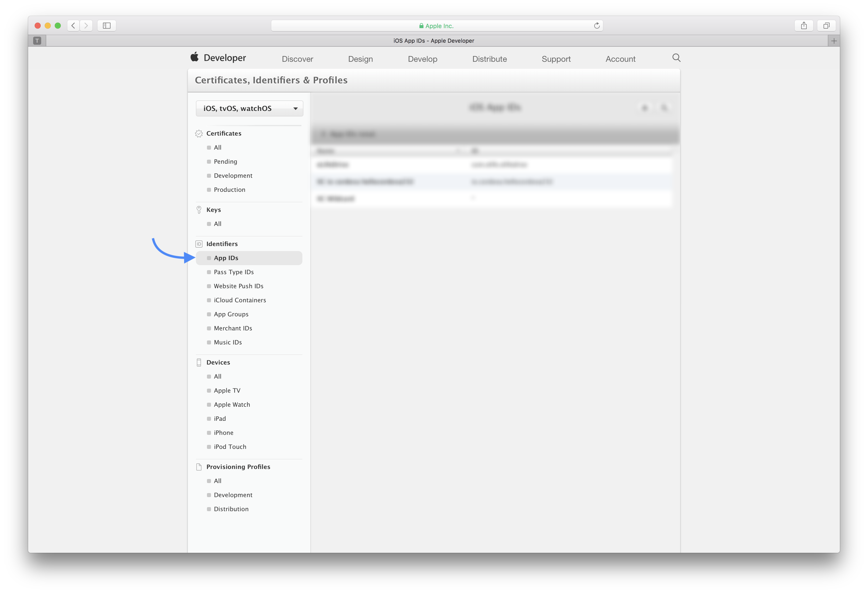
Task: Select iPod Touch devices
Action: click(x=230, y=447)
